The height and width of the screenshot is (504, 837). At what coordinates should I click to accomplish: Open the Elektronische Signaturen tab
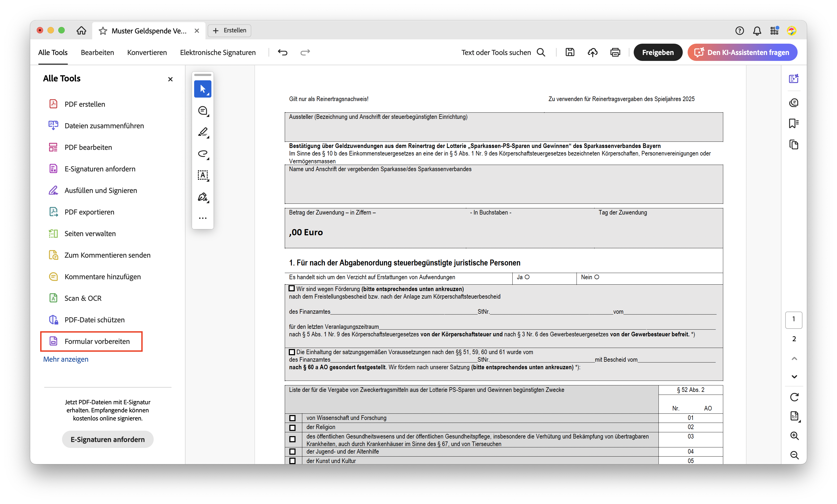coord(217,52)
